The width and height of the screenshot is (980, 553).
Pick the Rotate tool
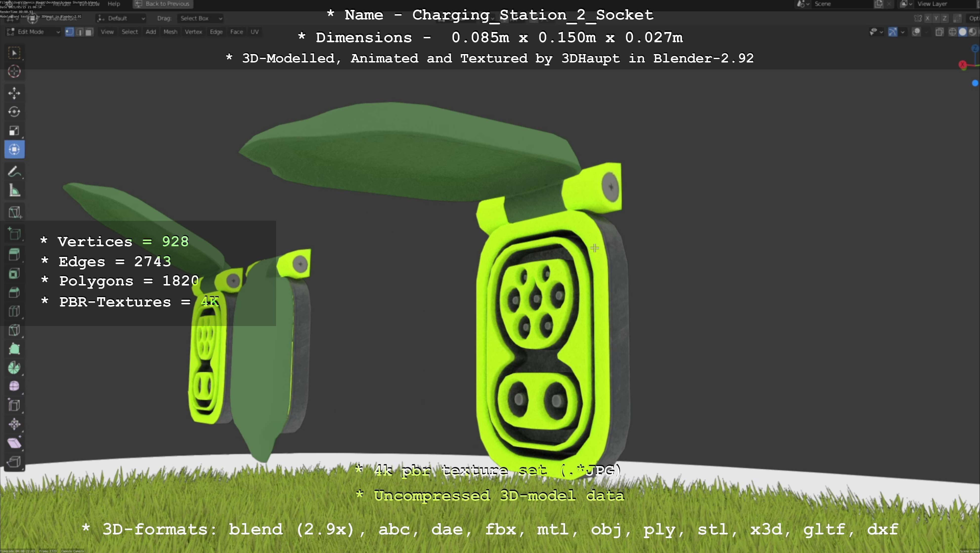(x=14, y=112)
